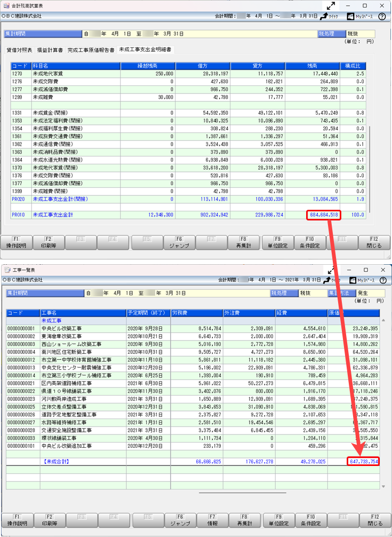This screenshot has width=392, height=537.
Task: Click F8 再集計 in 工事一覧表 window
Action: pos(245,520)
